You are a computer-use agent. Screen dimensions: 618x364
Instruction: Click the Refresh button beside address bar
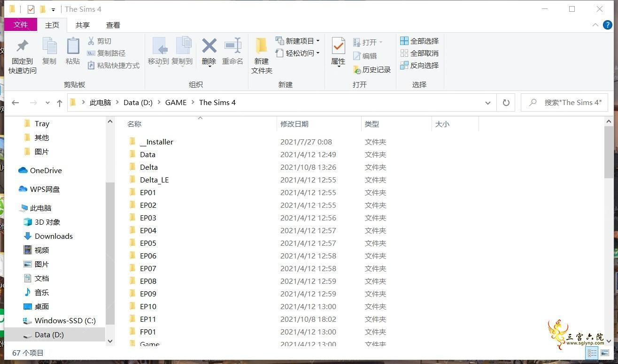tap(506, 102)
